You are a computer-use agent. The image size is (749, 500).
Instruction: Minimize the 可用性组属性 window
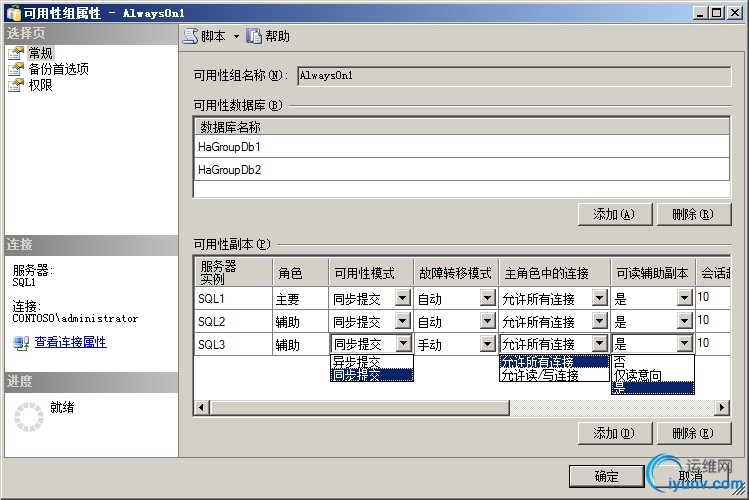[x=700, y=13]
